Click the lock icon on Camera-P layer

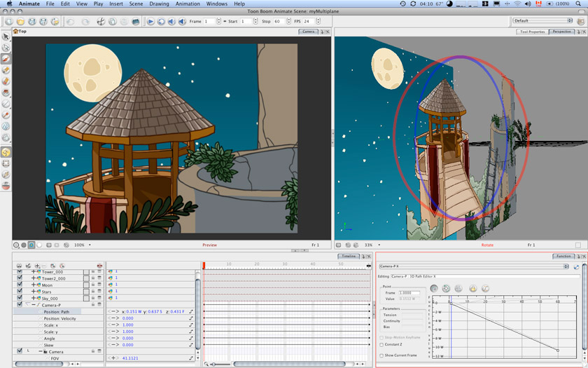pos(92,305)
